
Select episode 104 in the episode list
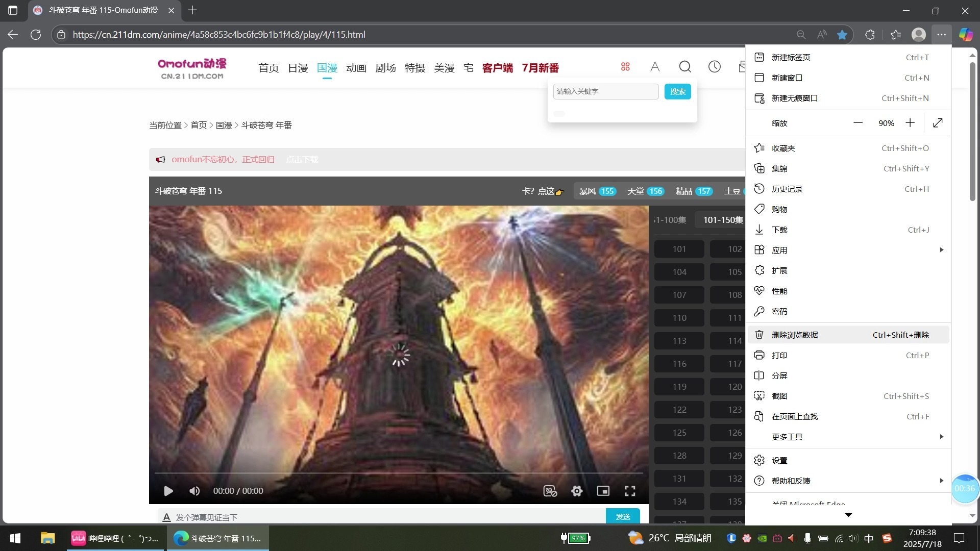679,272
